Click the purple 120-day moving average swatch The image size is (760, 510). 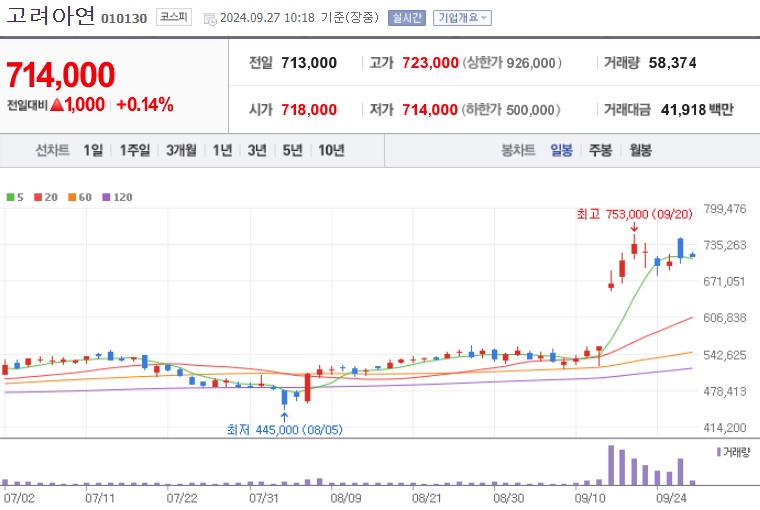tap(106, 197)
